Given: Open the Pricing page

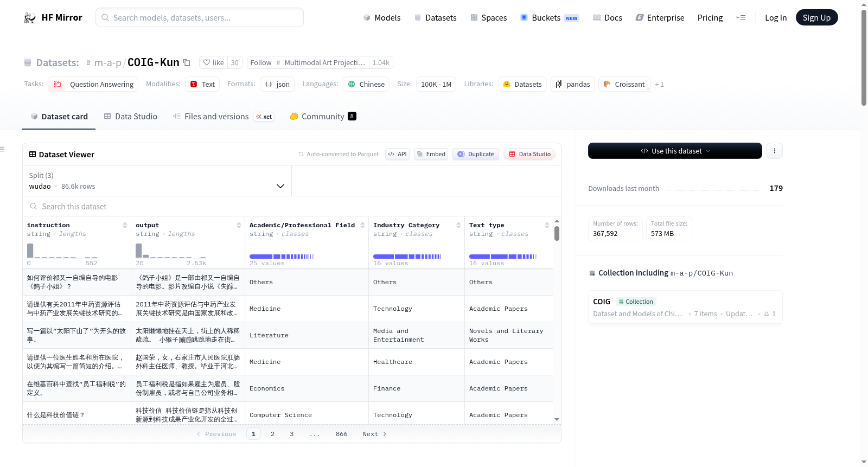Looking at the screenshot, I should (710, 18).
